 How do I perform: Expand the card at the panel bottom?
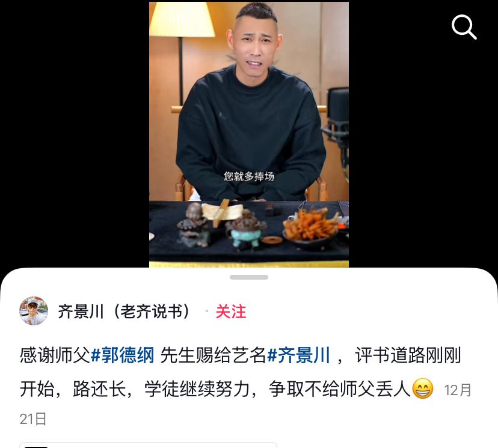pos(149,445)
